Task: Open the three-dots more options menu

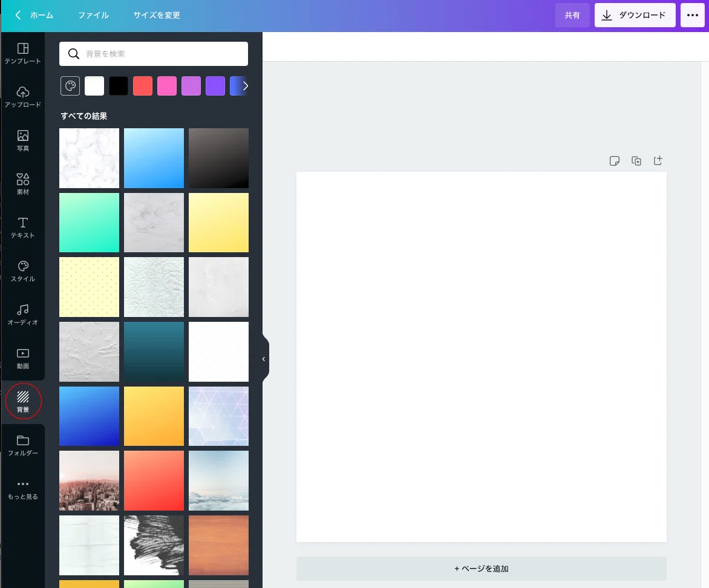Action: [x=692, y=15]
